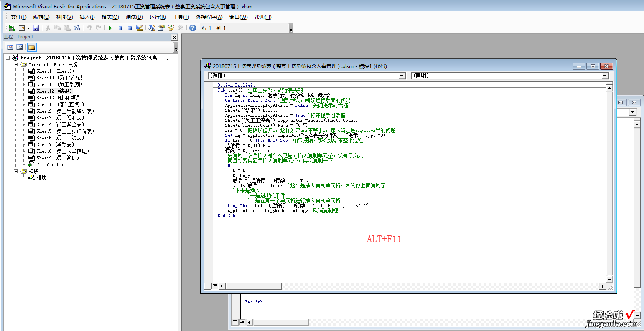The width and height of the screenshot is (644, 331).
Task: Switch to Procedure View in 模块1 code window
Action: [208, 286]
